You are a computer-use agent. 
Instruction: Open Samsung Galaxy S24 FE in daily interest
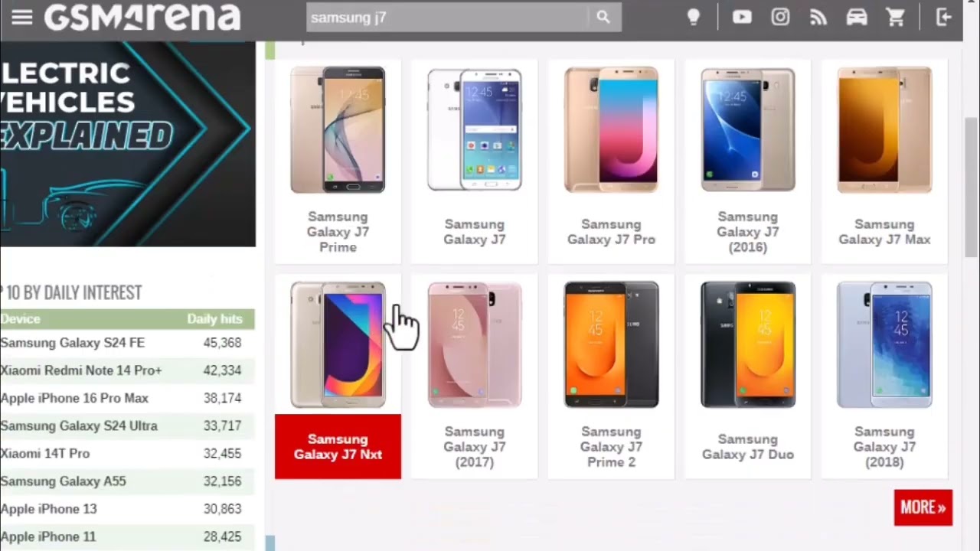[x=73, y=343]
